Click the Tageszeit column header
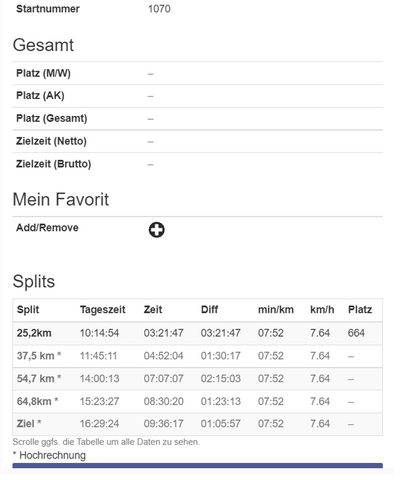411x480 pixels. [x=103, y=310]
